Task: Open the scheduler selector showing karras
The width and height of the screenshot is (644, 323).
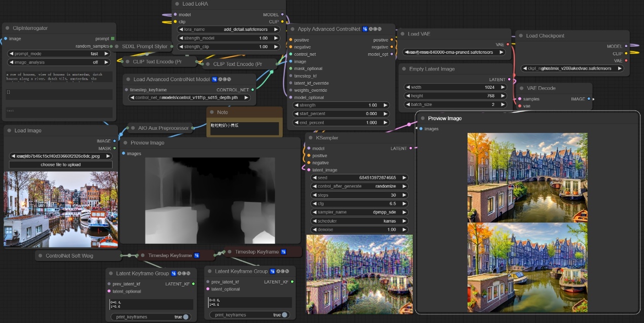Action: tap(359, 221)
